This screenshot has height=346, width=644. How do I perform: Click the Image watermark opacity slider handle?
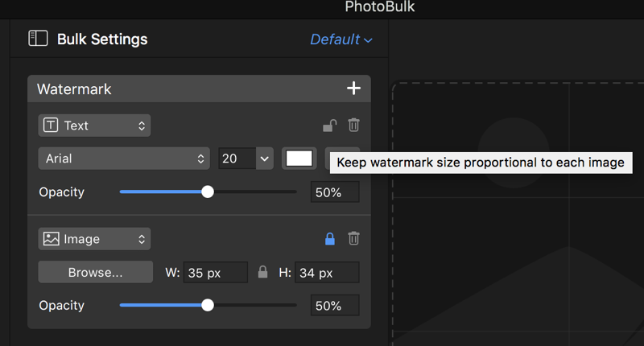coord(208,305)
